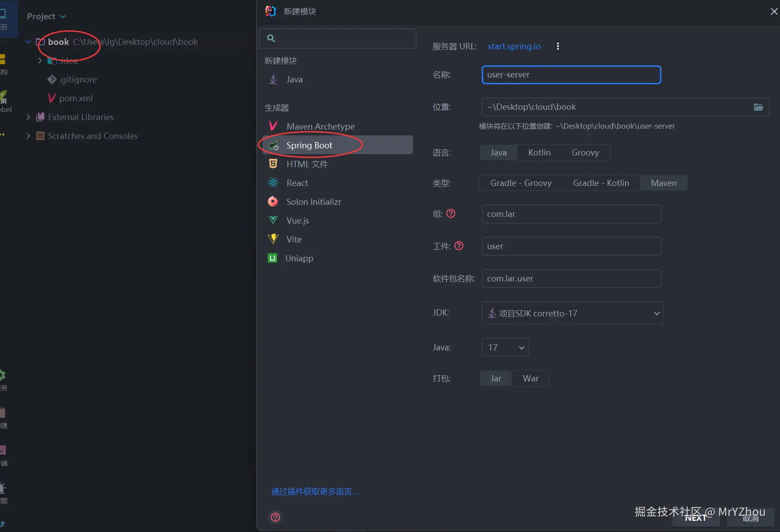Click the NEXT button
780x532 pixels.
click(x=696, y=518)
